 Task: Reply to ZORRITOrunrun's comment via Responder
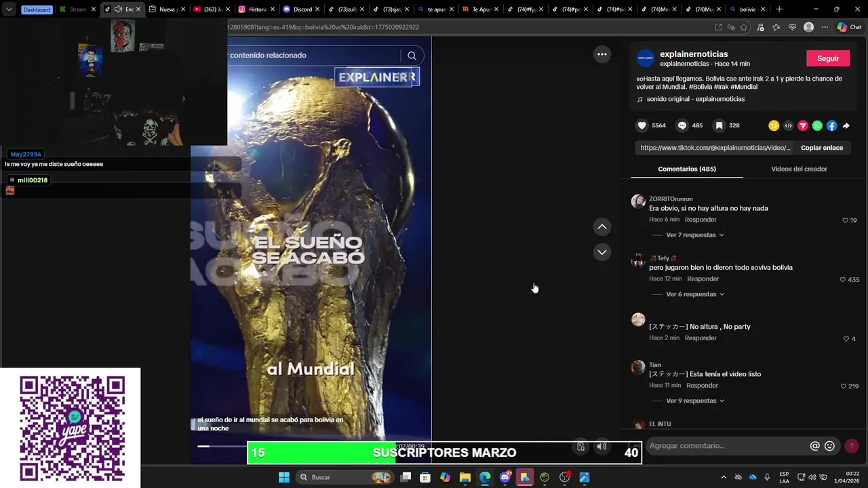pyautogui.click(x=701, y=220)
